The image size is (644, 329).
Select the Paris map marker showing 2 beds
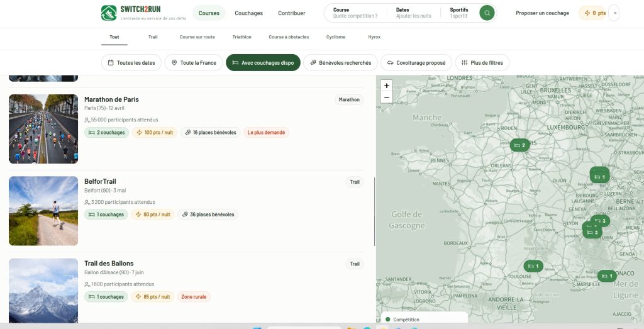click(519, 145)
